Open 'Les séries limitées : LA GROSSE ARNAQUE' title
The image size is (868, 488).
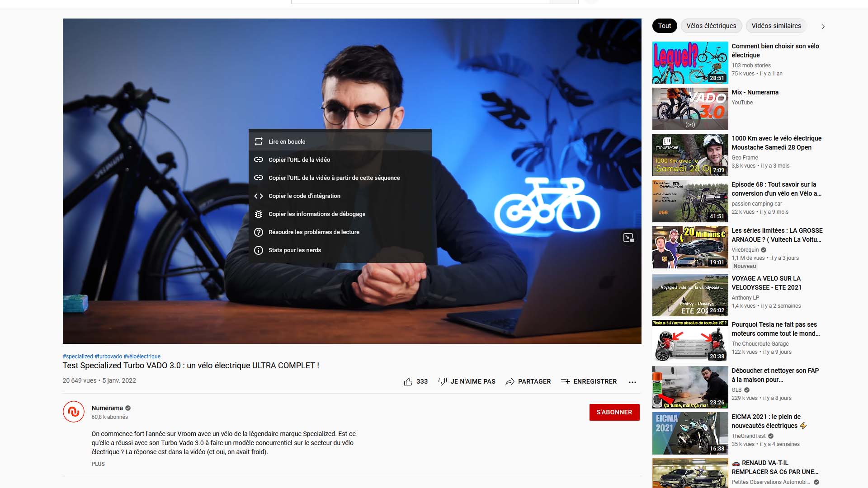(x=777, y=235)
